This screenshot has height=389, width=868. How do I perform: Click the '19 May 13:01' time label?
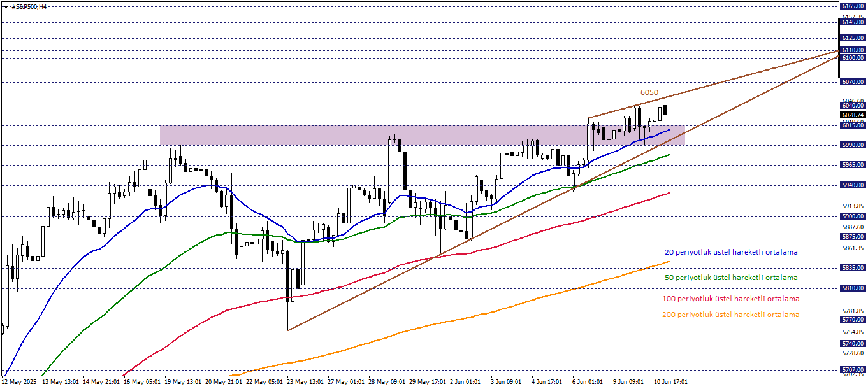(184, 382)
